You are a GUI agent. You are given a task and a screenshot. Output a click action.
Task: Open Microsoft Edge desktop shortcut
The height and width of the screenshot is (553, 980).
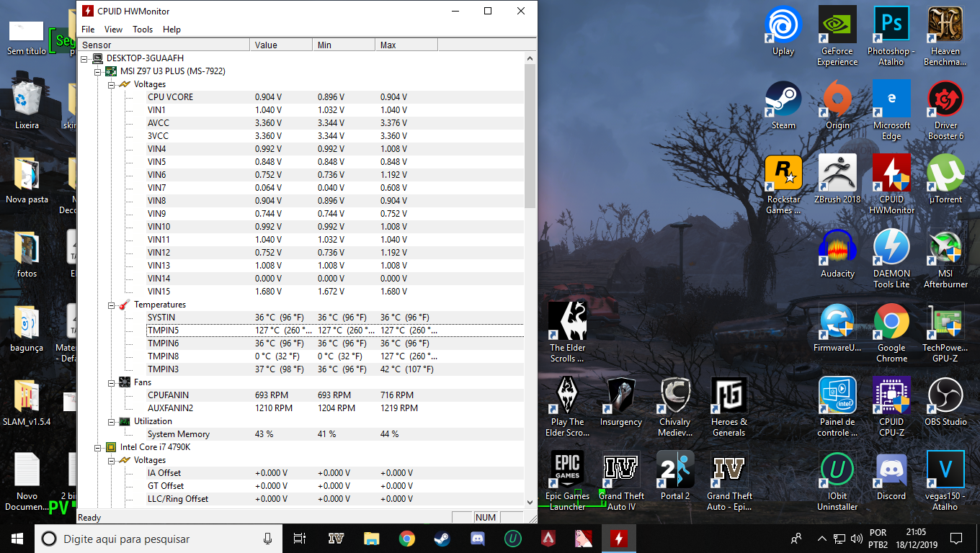(891, 110)
